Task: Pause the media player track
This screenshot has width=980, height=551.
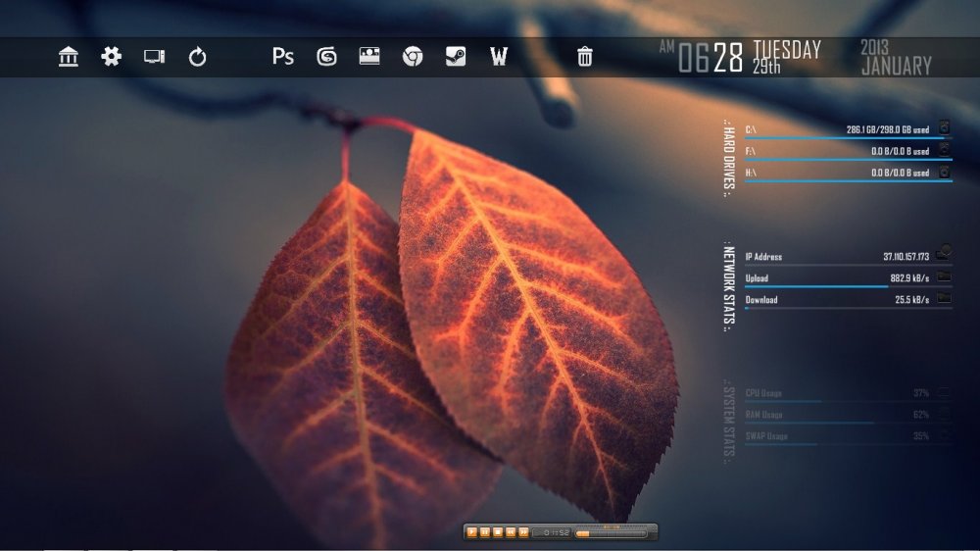Action: point(485,532)
